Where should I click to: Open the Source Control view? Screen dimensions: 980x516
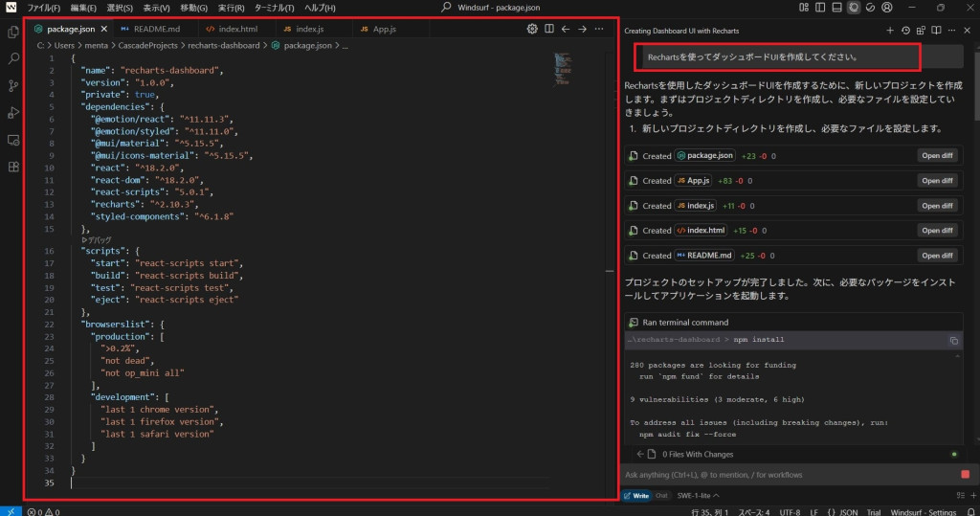pyautogui.click(x=13, y=86)
